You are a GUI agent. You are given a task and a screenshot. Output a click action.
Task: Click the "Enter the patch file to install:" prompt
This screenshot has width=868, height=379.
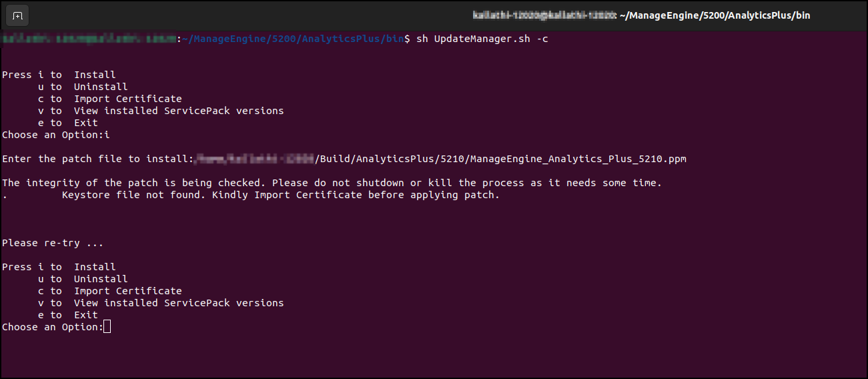pyautogui.click(x=97, y=159)
